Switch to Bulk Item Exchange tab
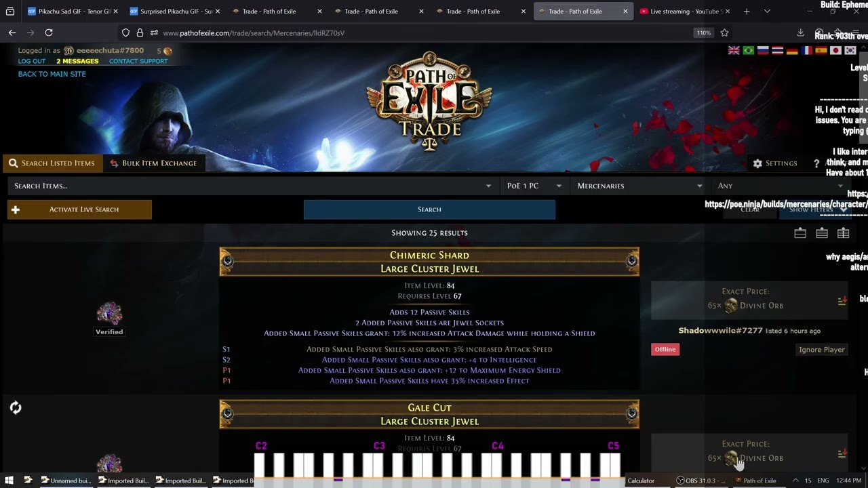Viewport: 868px width, 488px height. point(153,163)
